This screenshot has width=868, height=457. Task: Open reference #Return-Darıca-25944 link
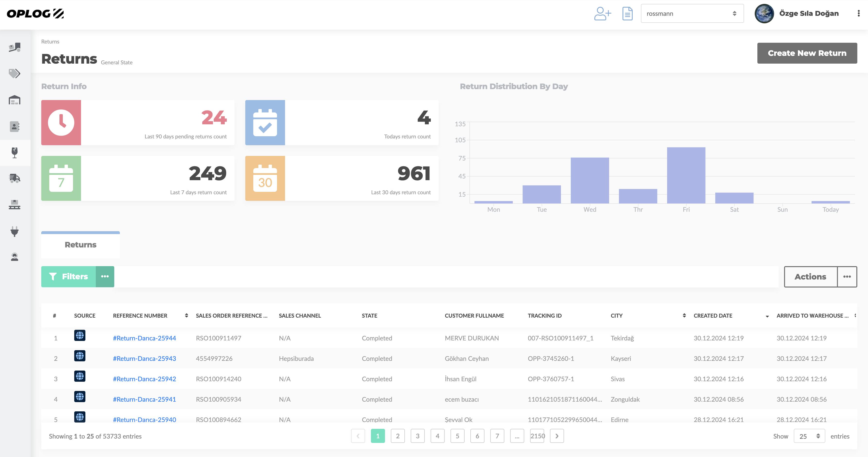pos(145,338)
